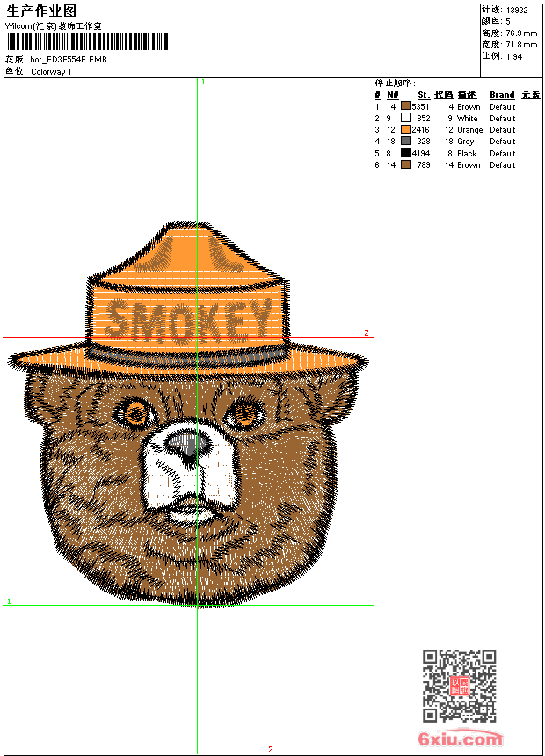This screenshot has width=545, height=756.
Task: Select the width value '71.8 mm'
Action: pos(521,45)
